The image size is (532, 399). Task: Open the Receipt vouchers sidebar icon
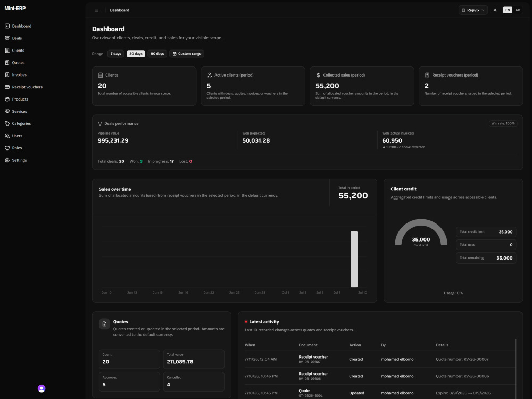[x=7, y=87]
